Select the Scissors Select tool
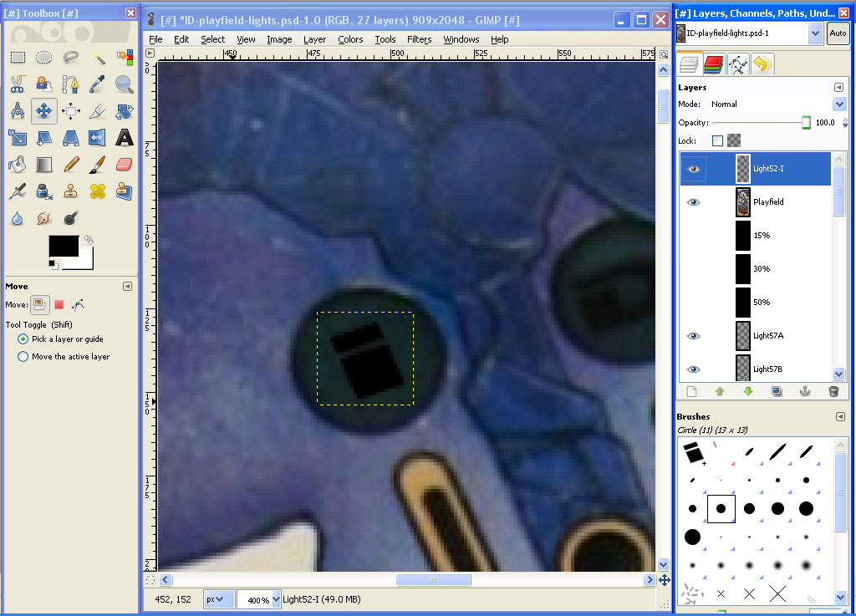Viewport: 856px width, 616px height. coord(18,84)
